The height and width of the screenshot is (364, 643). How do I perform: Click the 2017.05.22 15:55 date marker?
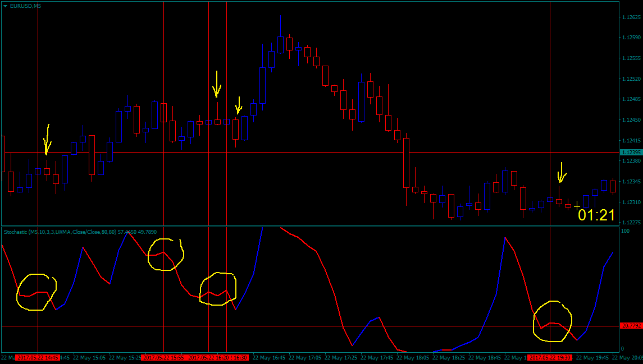(163, 357)
